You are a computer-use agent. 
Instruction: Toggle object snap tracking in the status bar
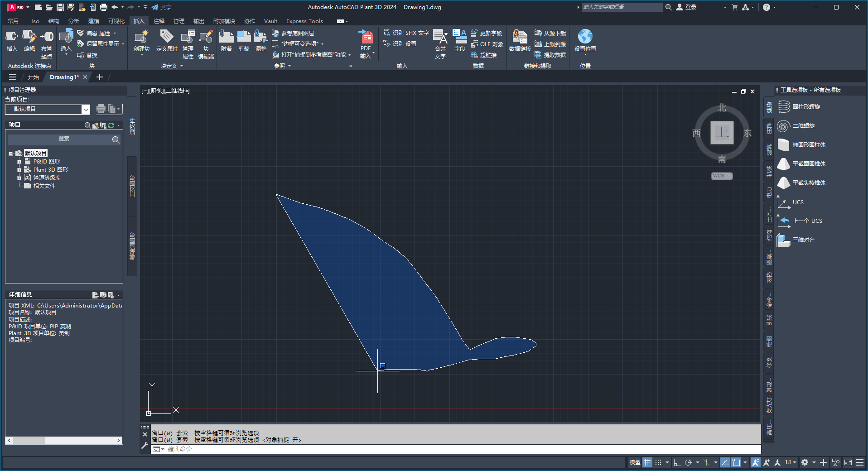pos(725,462)
